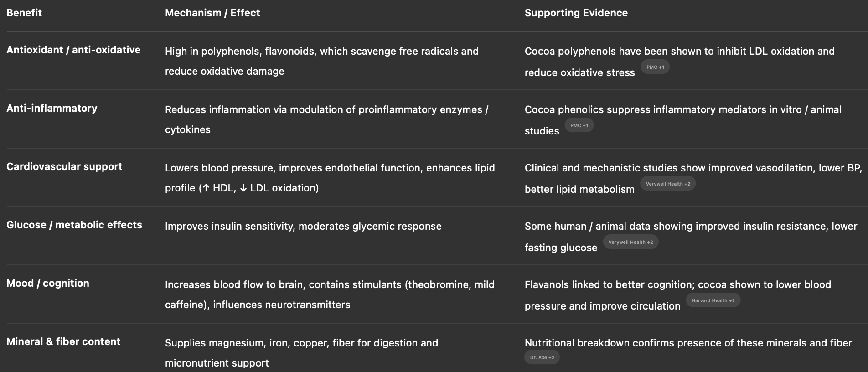Click Verywell Health source for lipid metabolism

coord(668,184)
